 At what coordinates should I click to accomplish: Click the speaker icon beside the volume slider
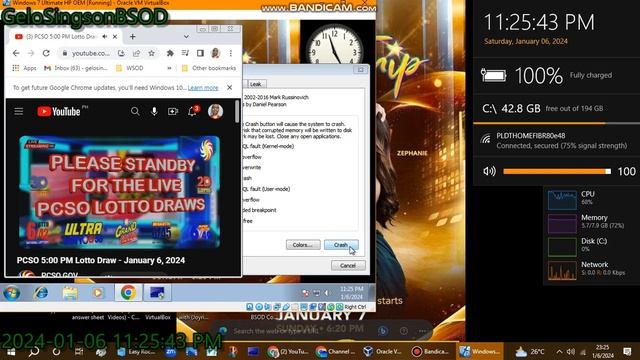(x=489, y=171)
